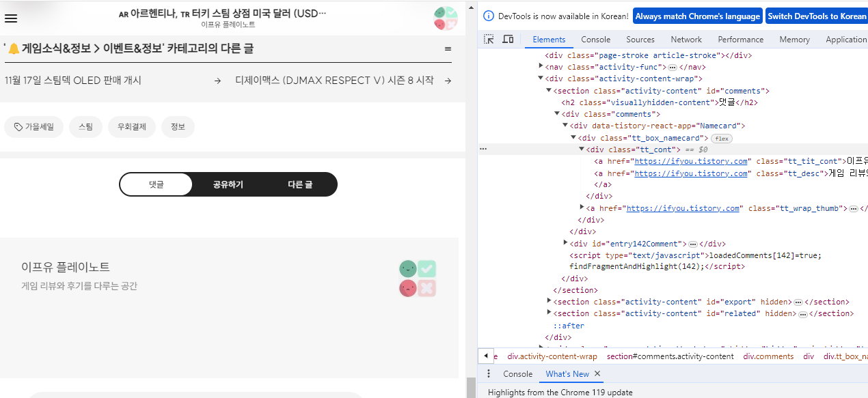This screenshot has height=398, width=868.
Task: Click the tt_tit_cont ifyou.tistory.com href link
Action: click(691, 161)
